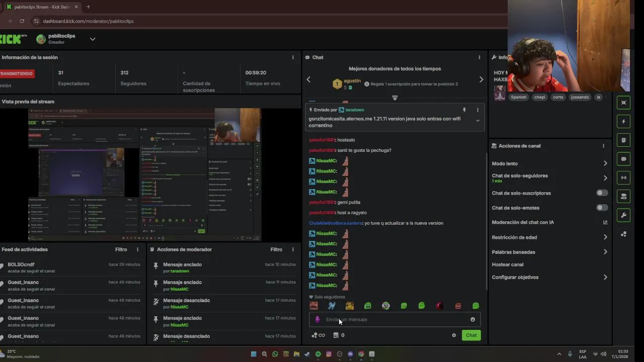Focus the Enviar un mensaje input
Viewport: 644px width, 362px height.
(x=395, y=319)
